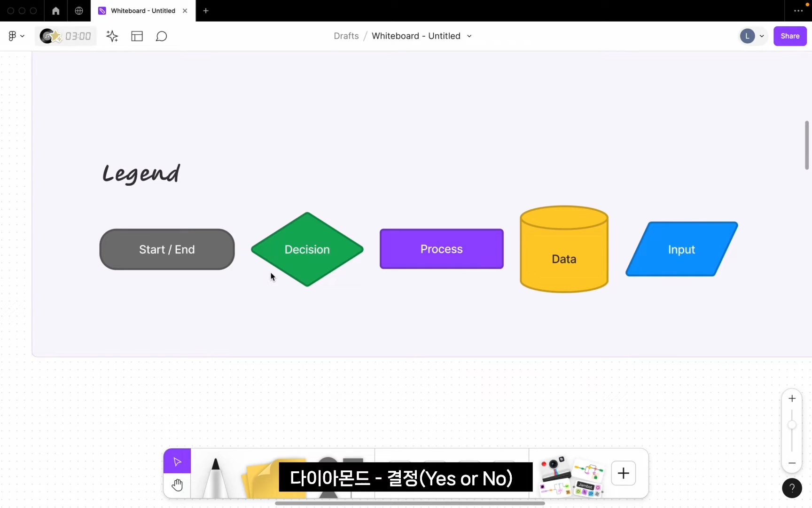Go to the home tab icon

tap(55, 11)
